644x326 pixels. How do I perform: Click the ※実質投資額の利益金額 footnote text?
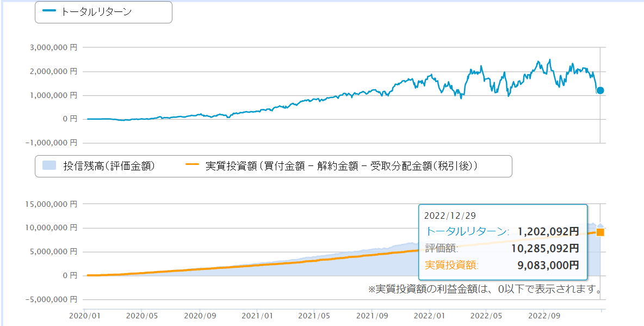pos(485,290)
